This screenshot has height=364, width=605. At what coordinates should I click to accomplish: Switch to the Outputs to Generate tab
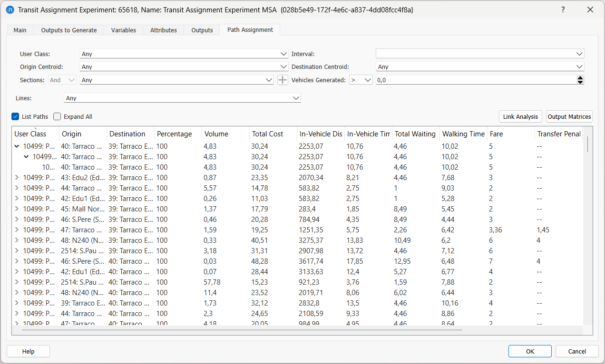tap(69, 30)
